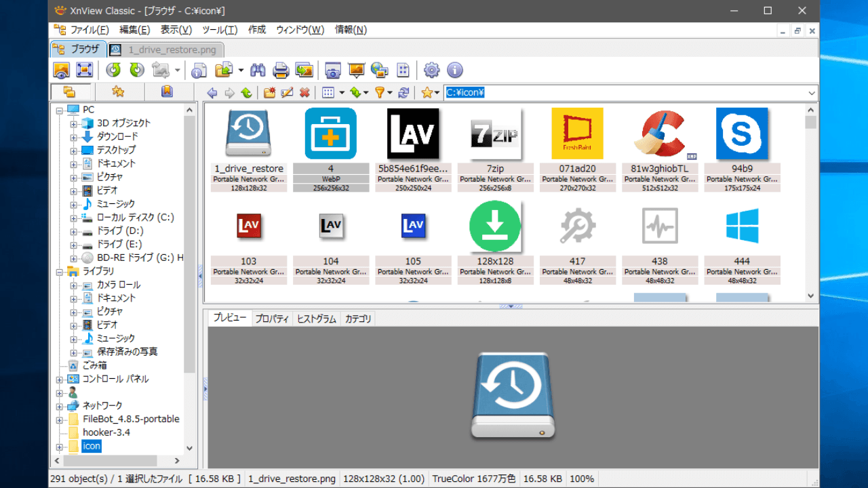Image resolution: width=868 pixels, height=488 pixels.
Task: Open about info icon
Action: tap(455, 70)
